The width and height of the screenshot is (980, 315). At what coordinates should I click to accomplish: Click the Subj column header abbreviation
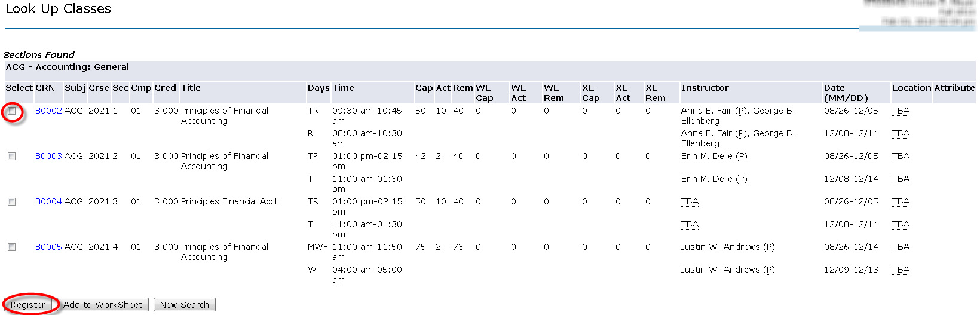75,88
